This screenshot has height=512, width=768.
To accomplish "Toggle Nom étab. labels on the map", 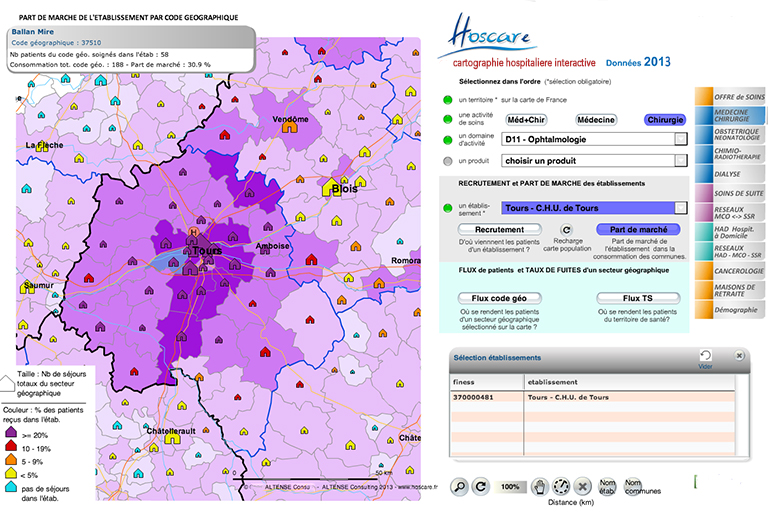I will 608,487.
